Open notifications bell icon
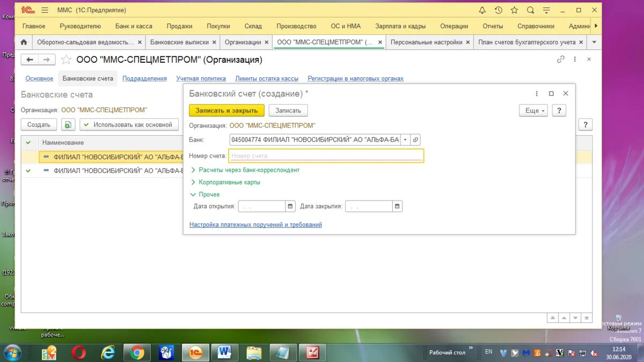This screenshot has height=362, width=644. [482, 10]
